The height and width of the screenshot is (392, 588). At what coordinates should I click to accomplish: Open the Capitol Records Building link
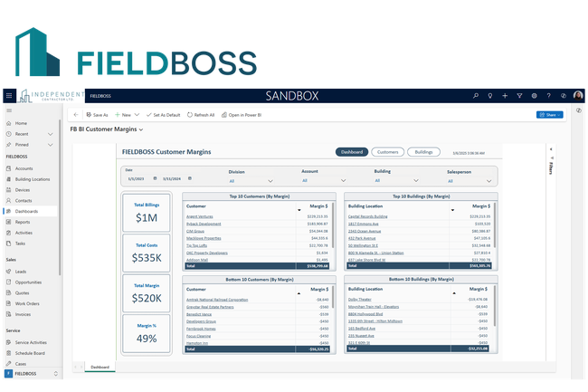(x=367, y=216)
